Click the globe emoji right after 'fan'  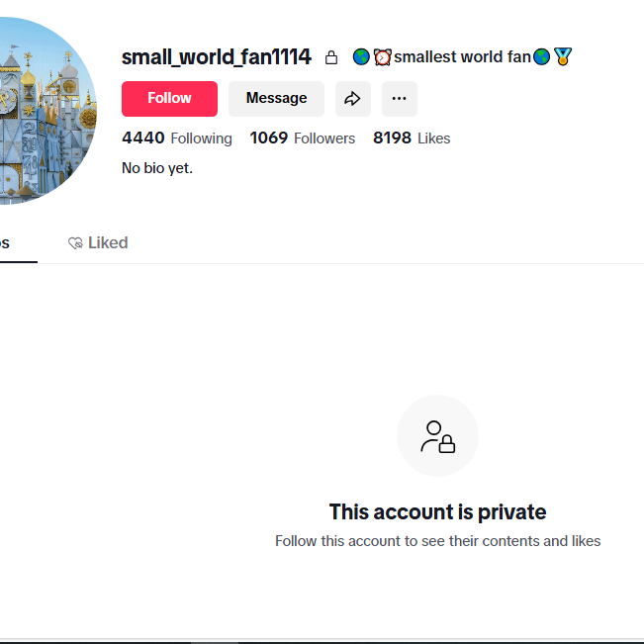tap(541, 56)
